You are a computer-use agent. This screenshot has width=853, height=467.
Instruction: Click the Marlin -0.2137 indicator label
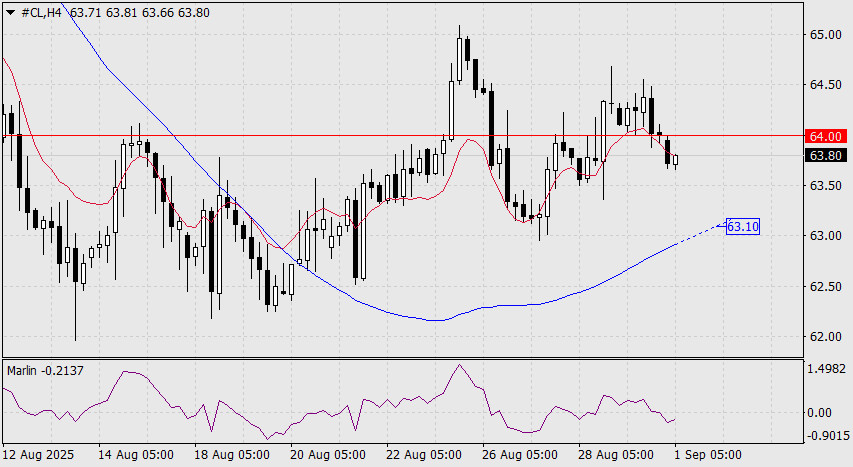[x=45, y=371]
